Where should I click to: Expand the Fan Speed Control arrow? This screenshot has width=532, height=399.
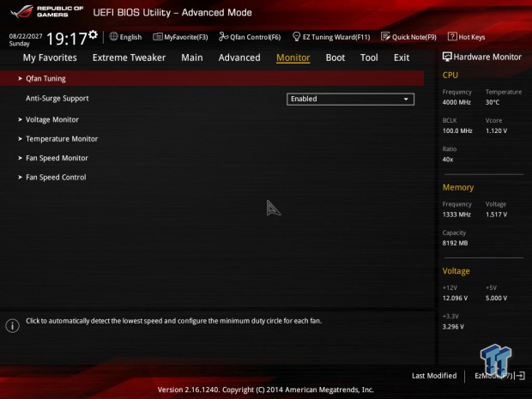(20, 177)
